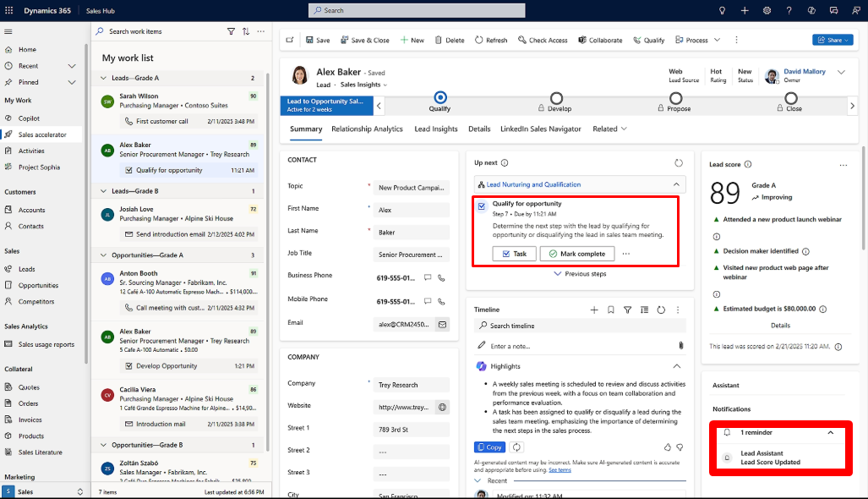This screenshot has height=499, width=868.
Task: Switch to the Lead Insights tab
Action: 435,129
